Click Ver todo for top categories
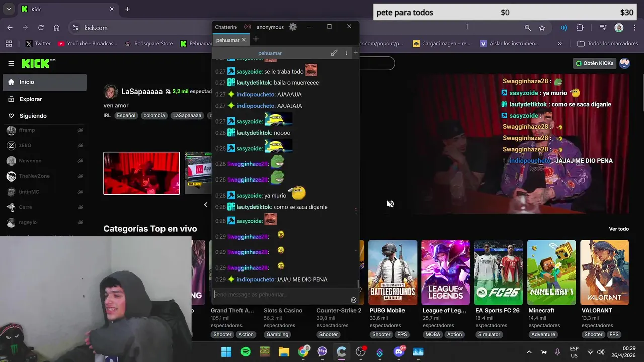Image resolution: width=644 pixels, height=362 pixels. 619,229
